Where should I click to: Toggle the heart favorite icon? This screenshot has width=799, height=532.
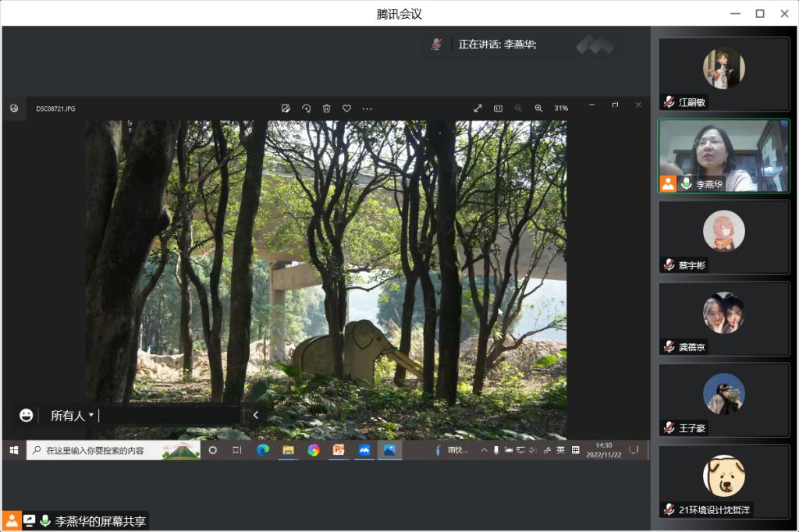347,108
